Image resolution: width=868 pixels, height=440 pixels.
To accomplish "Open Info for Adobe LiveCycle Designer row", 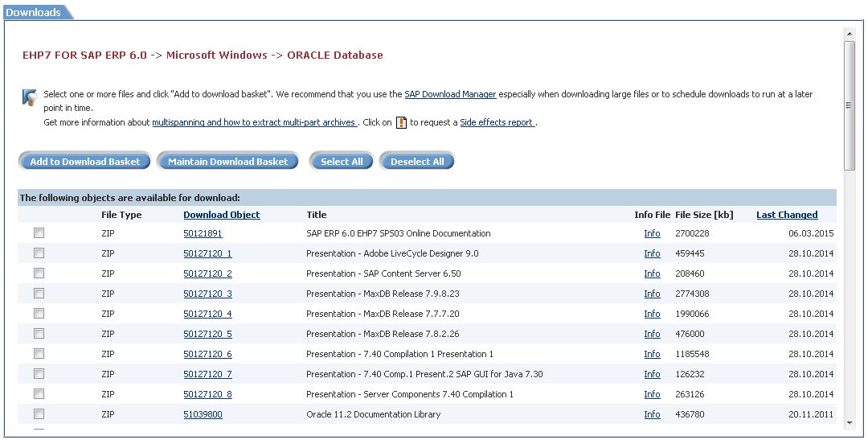I will (x=652, y=253).
